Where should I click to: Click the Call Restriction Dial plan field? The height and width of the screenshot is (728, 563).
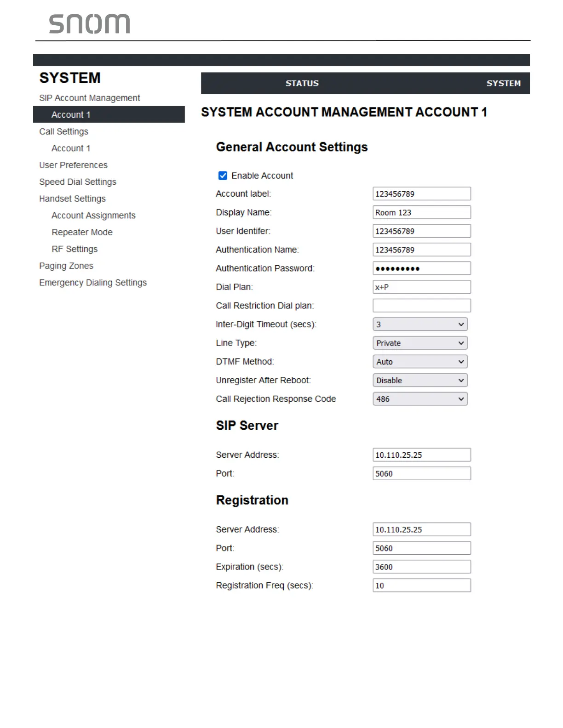point(421,306)
